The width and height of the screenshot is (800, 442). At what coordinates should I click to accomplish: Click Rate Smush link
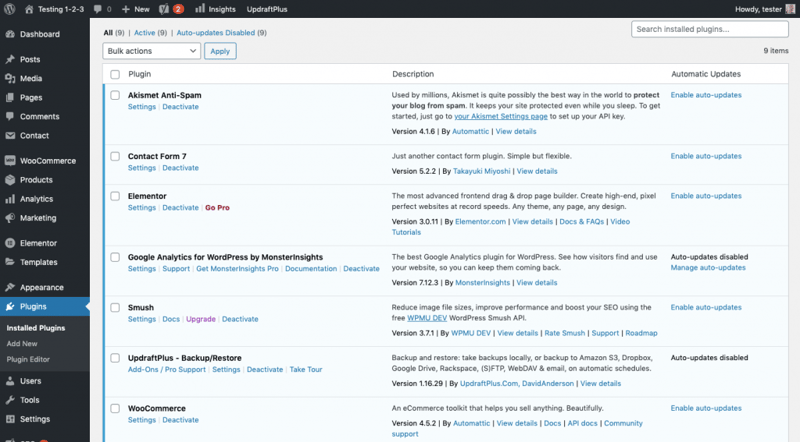565,333
